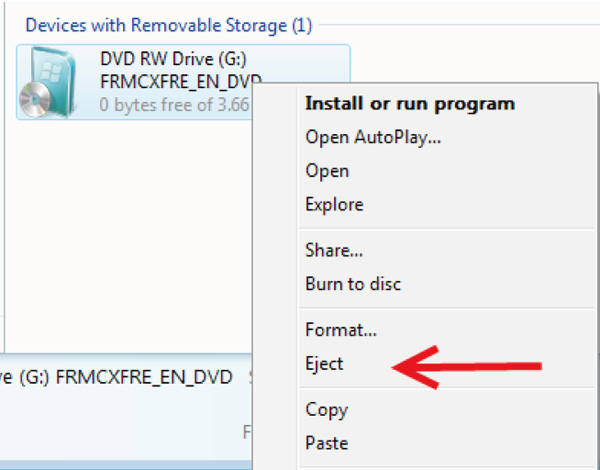
Task: Click the 0 bytes free text
Action: (x=174, y=104)
